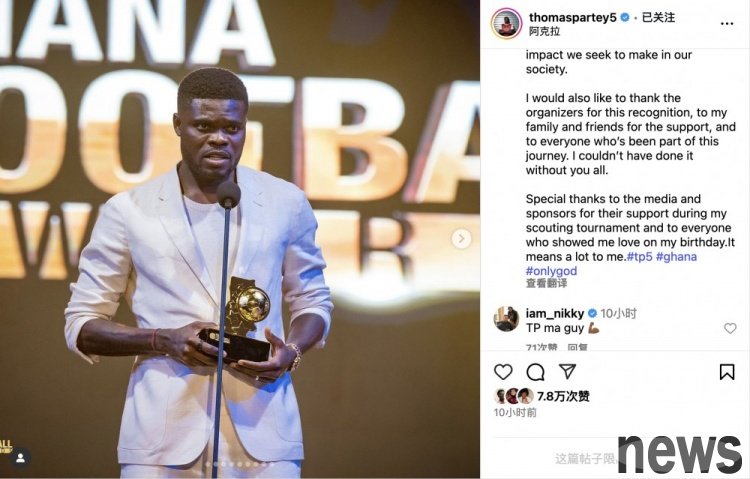Share post via paper plane icon
The height and width of the screenshot is (479, 750).
coord(567,372)
